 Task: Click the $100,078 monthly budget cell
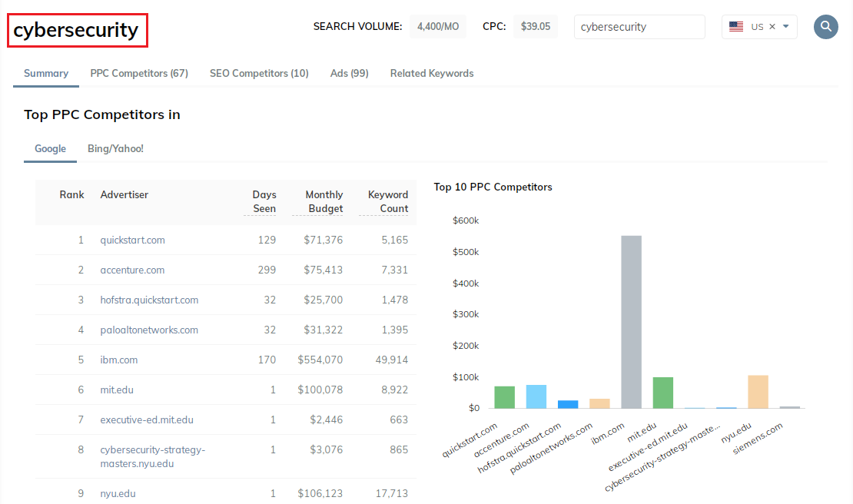pos(320,390)
